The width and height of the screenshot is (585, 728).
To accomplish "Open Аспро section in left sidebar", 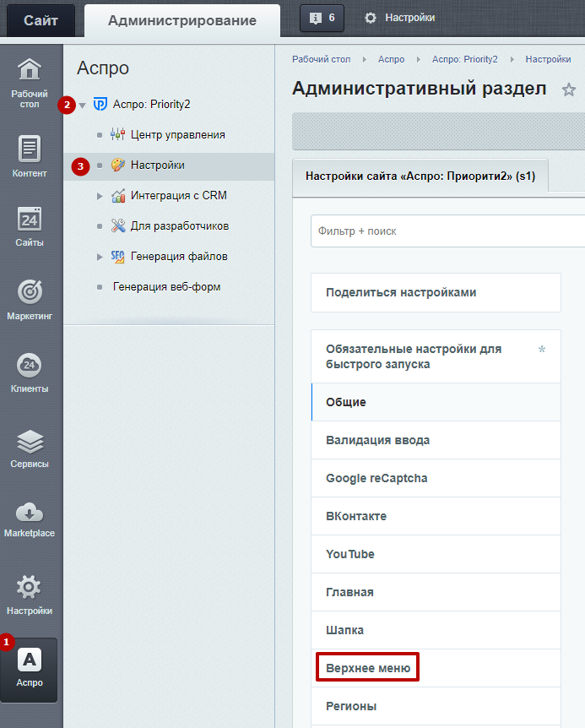I will click(30, 669).
